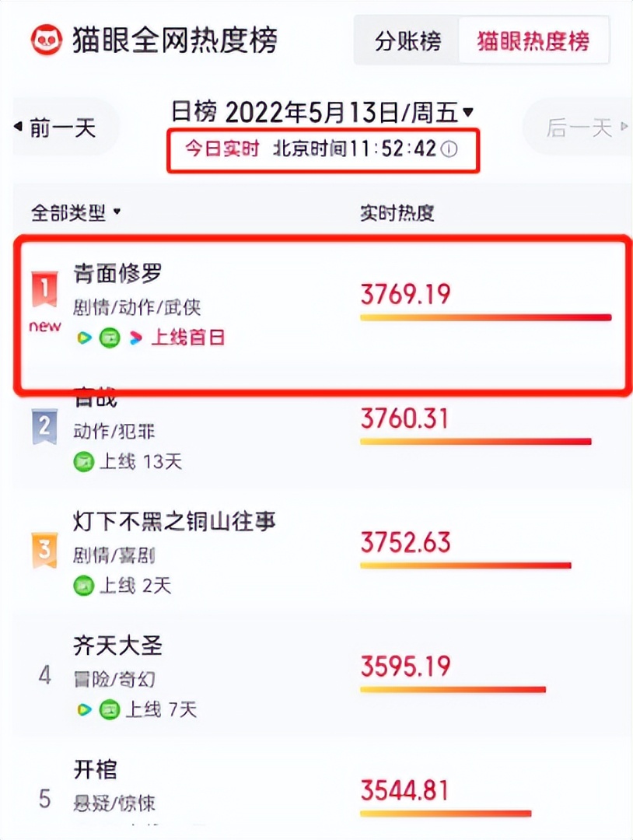Tap the info icon beside Beijing time
The height and width of the screenshot is (840, 633).
coord(449,149)
